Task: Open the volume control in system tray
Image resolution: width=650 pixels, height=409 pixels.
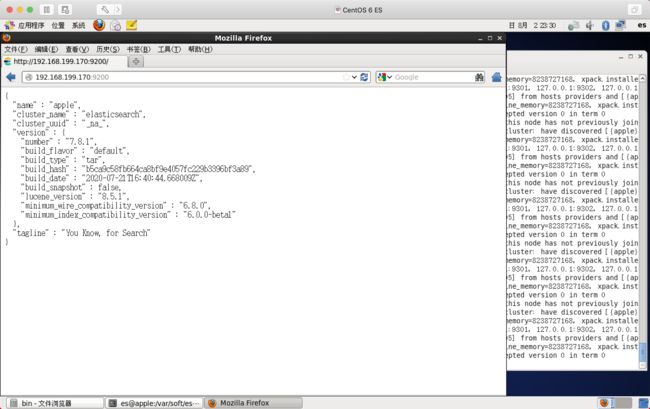Action: [589, 26]
